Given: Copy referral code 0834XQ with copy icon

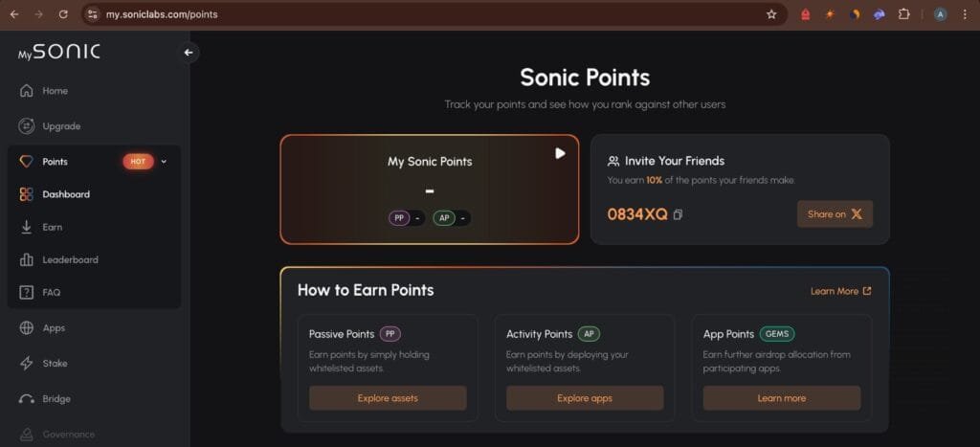Looking at the screenshot, I should point(679,215).
